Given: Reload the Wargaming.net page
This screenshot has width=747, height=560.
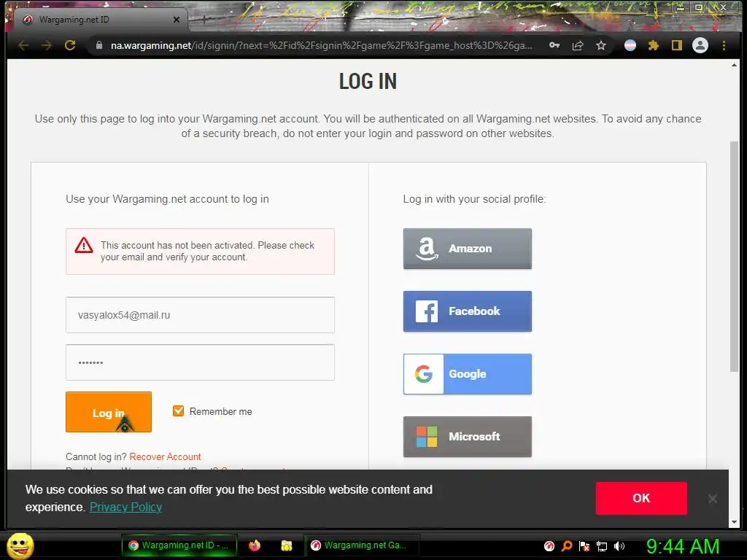Looking at the screenshot, I should (70, 45).
